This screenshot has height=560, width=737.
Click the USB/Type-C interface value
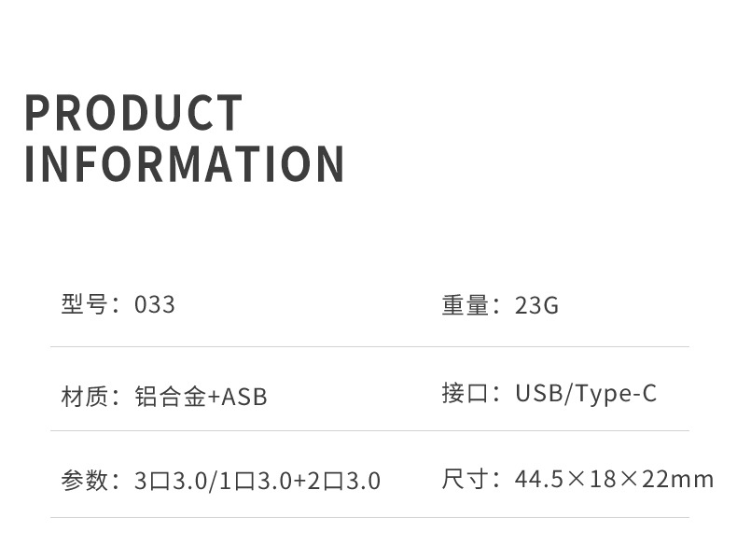[586, 393]
